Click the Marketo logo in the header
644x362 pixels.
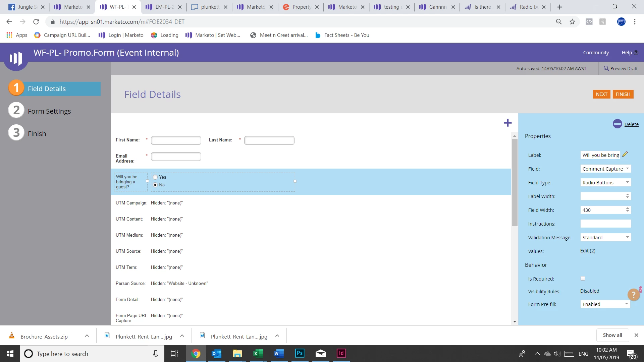click(x=16, y=59)
